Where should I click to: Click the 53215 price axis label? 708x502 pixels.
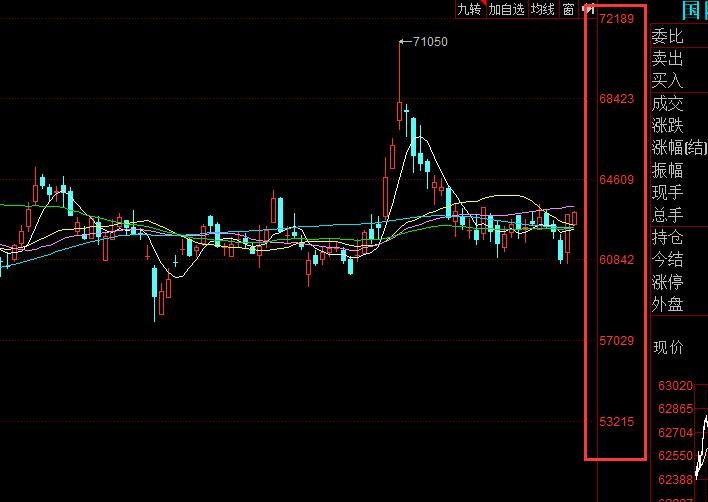(x=616, y=421)
